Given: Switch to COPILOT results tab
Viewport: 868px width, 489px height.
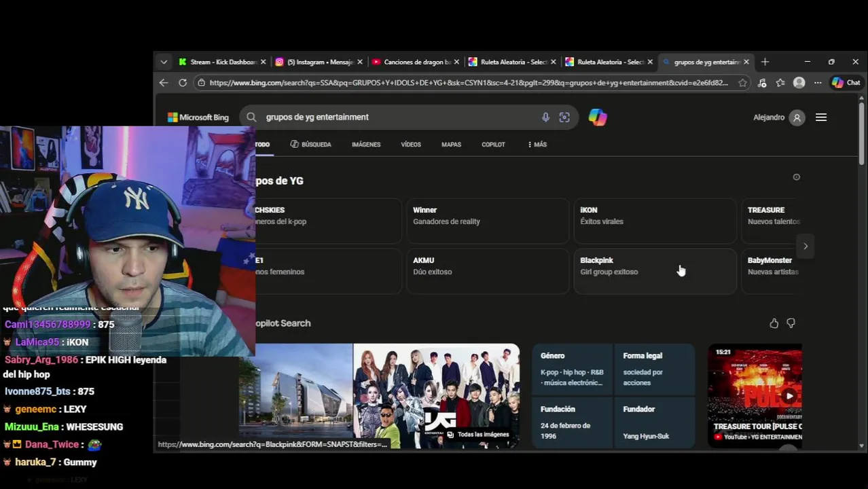Looking at the screenshot, I should (493, 145).
